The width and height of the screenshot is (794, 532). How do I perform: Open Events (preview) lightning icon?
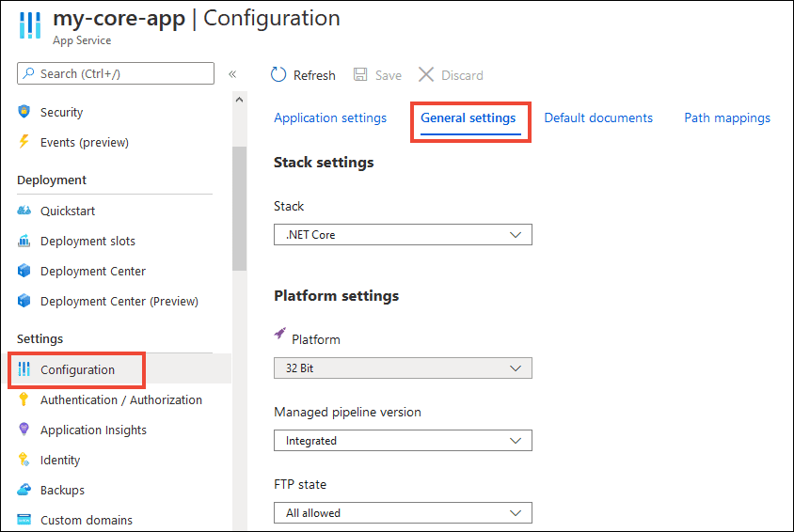pos(24,142)
